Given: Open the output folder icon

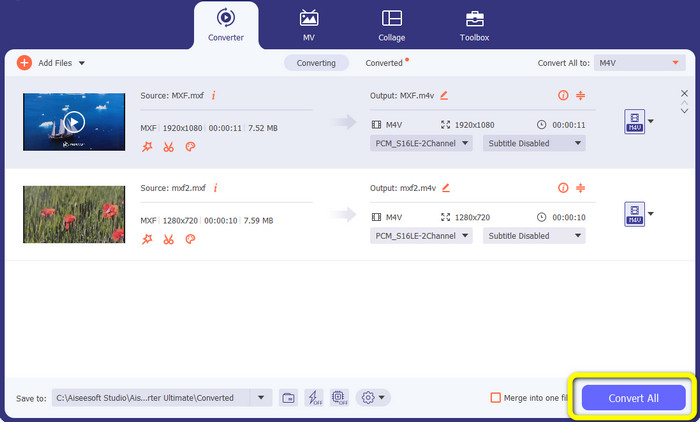Looking at the screenshot, I should [x=288, y=397].
